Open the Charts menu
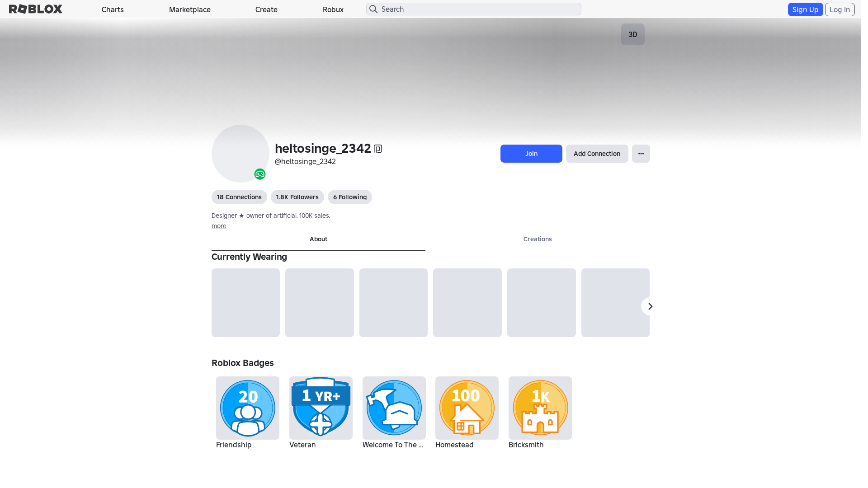868x488 pixels. 113,9
